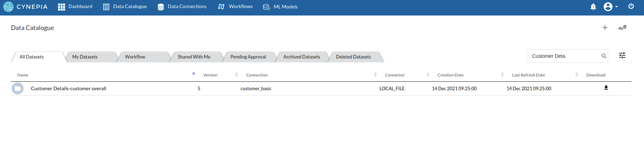The image size is (644, 154).
Task: Sort the table by Version column
Action: (x=210, y=75)
